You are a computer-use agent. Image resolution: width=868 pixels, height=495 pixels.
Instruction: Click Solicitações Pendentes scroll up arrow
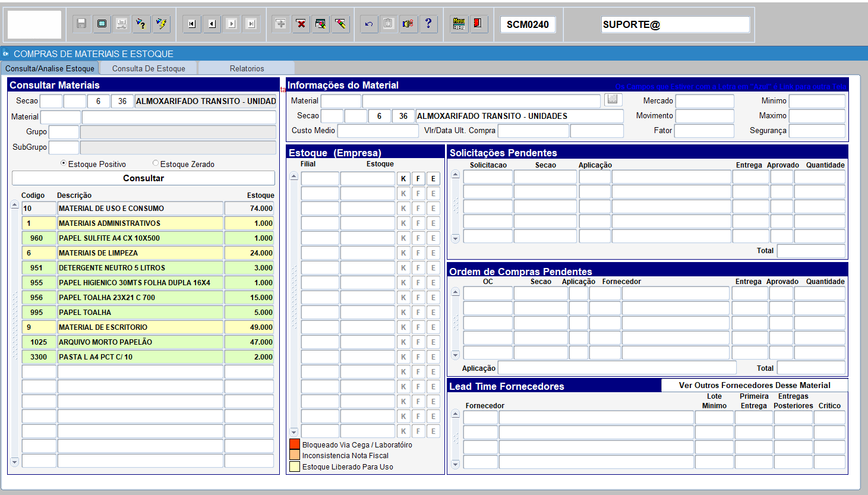coord(456,175)
